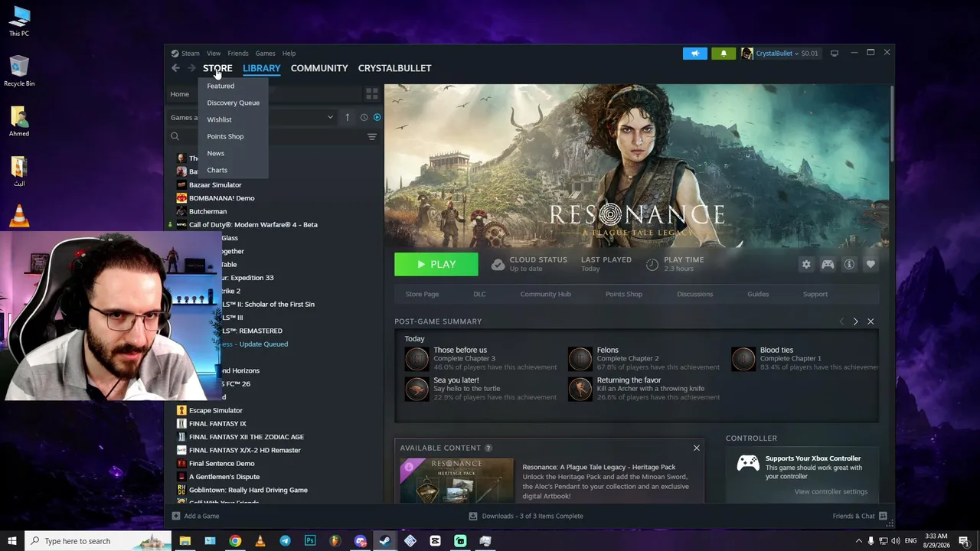The image size is (980, 551).
Task: Click the 'Sea you later!' achievement icon
Action: [x=416, y=389]
